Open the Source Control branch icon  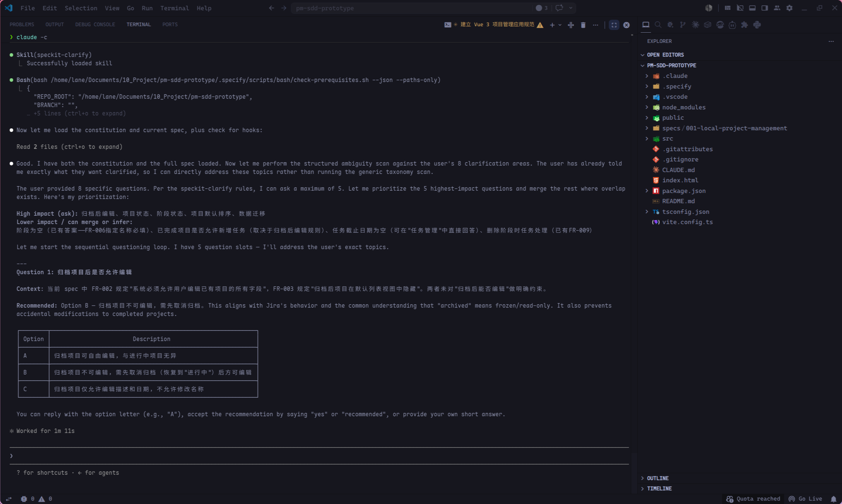tap(683, 25)
